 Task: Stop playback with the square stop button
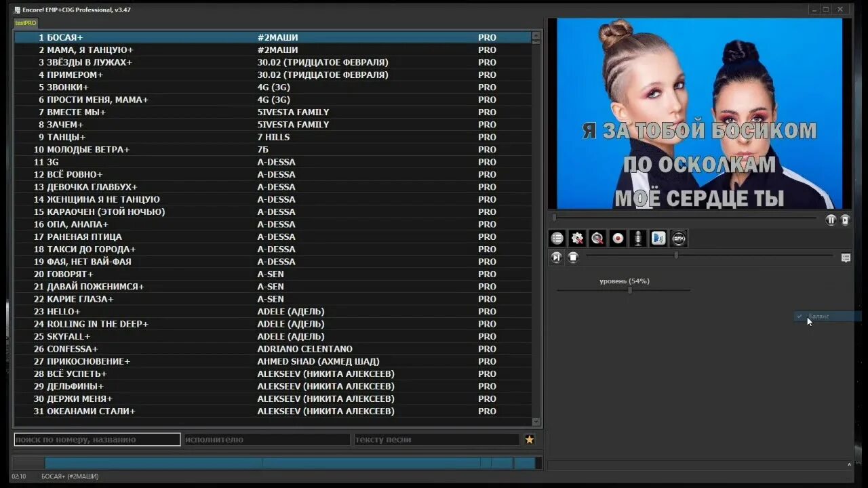pyautogui.click(x=573, y=257)
